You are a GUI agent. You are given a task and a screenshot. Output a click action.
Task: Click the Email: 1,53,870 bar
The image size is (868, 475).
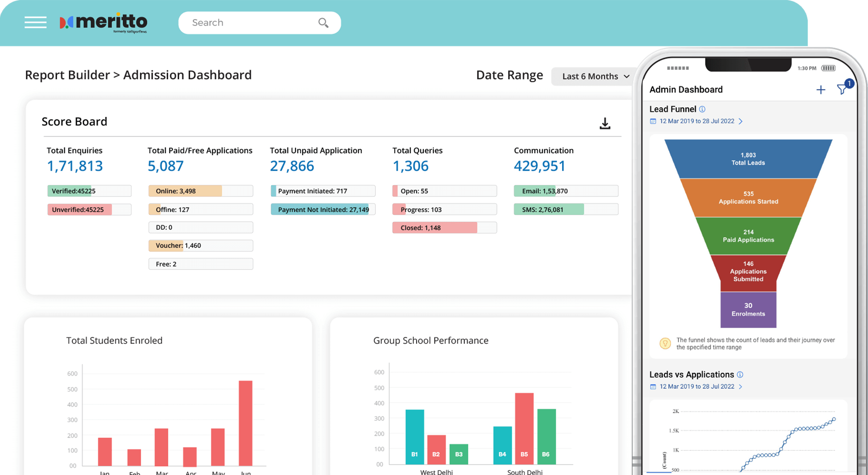click(x=566, y=191)
